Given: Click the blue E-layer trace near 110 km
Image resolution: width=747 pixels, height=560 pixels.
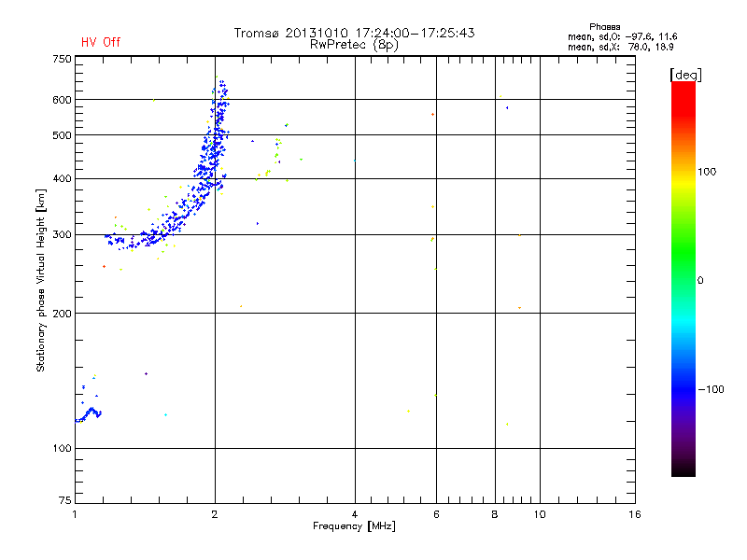Looking at the screenshot, I should click(90, 414).
